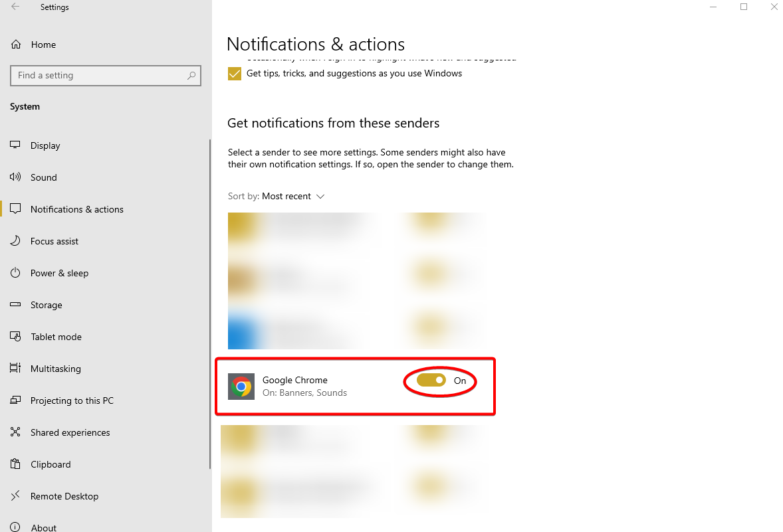Open Storage settings page

tap(47, 305)
